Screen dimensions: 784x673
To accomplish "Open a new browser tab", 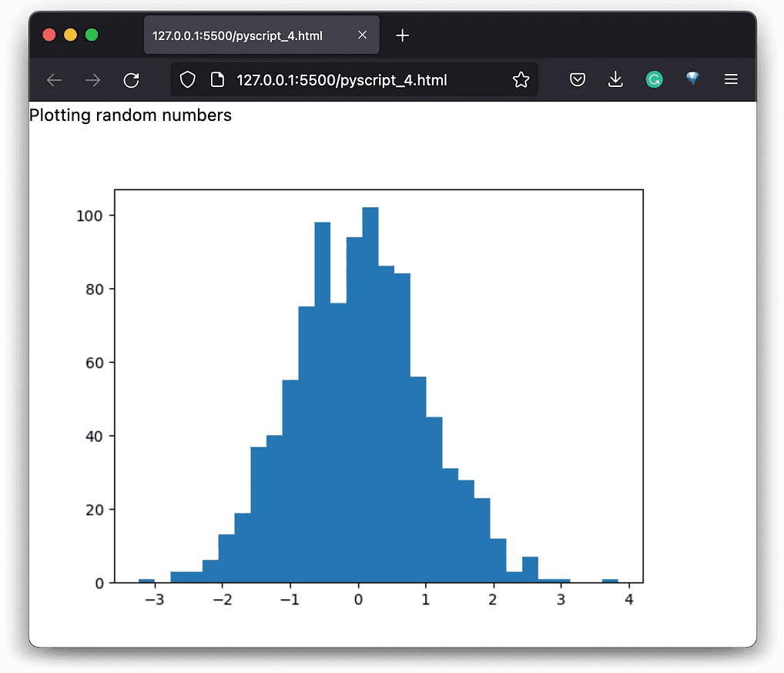I will [x=403, y=35].
